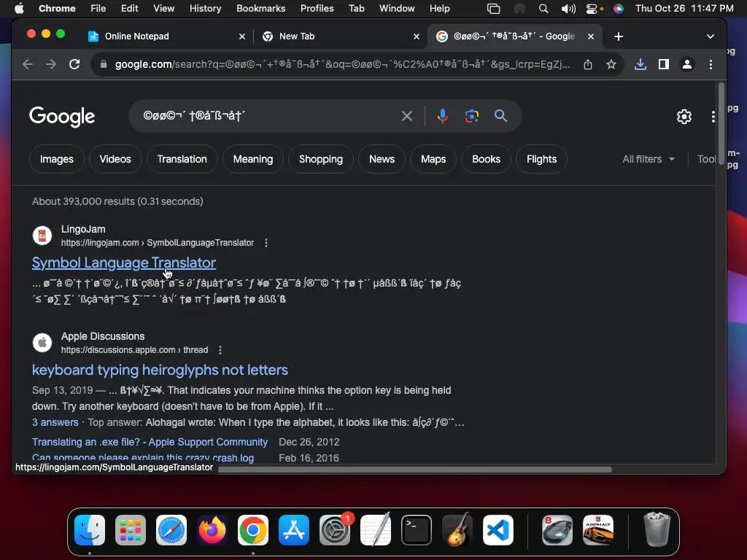The height and width of the screenshot is (560, 747).
Task: Open the View menu
Action: tap(163, 9)
